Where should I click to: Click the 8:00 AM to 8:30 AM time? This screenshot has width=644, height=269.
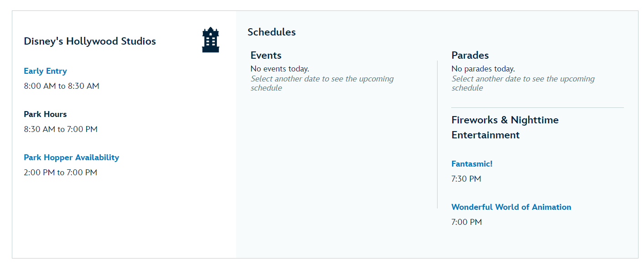(62, 86)
